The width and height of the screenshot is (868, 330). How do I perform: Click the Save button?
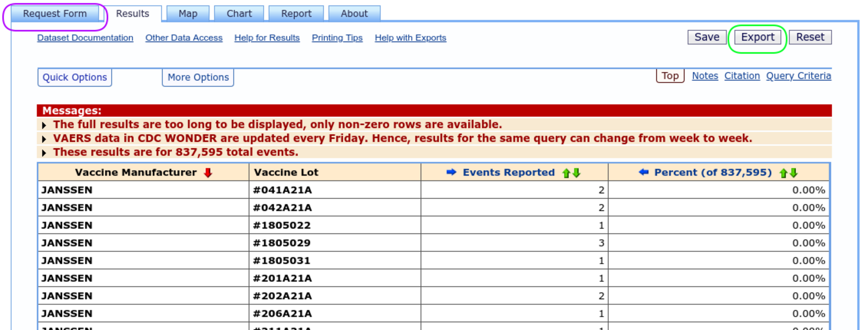coord(707,37)
